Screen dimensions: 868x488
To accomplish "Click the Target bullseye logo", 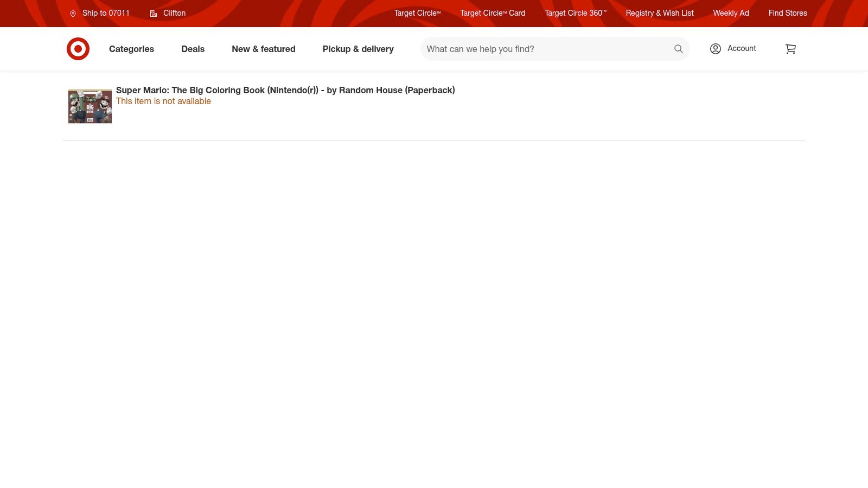I will 78,49.
